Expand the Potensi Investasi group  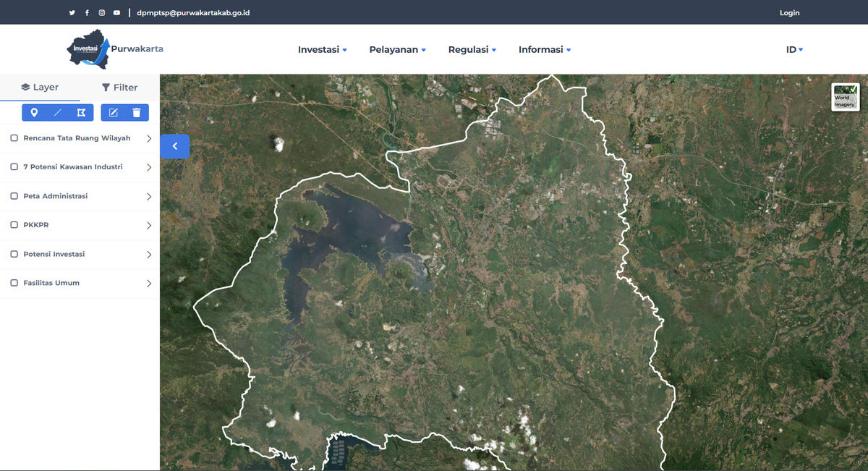pos(149,254)
